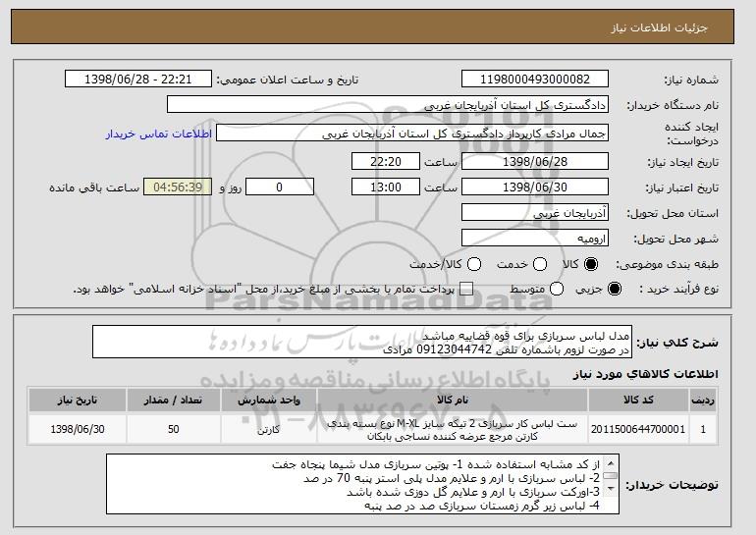Click the اطلاعات کالاهای مورد نیاز section heading
The image size is (756, 535).
(645, 374)
